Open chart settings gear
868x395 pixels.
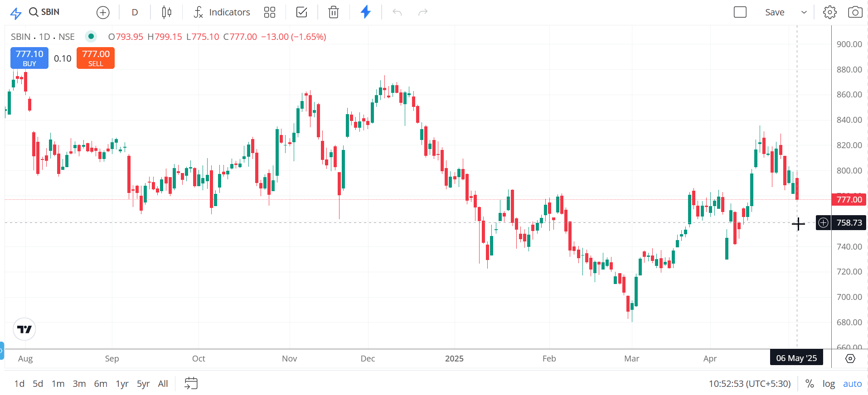point(830,13)
